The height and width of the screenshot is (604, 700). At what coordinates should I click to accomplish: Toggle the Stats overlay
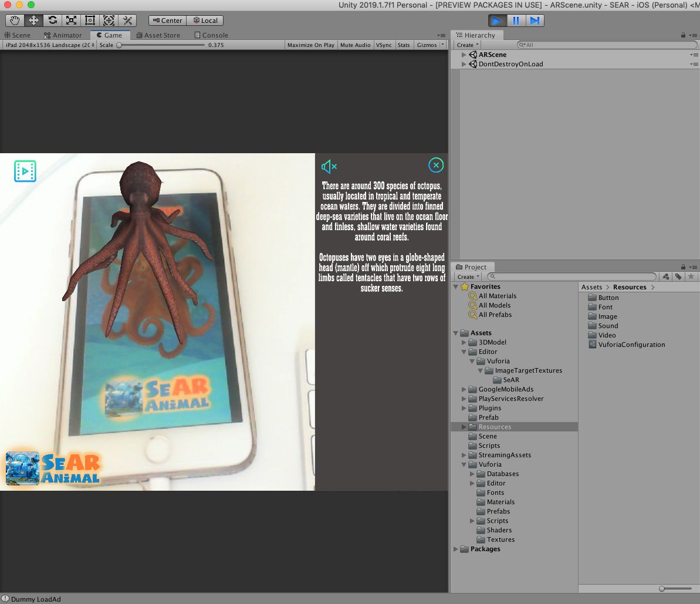click(403, 45)
